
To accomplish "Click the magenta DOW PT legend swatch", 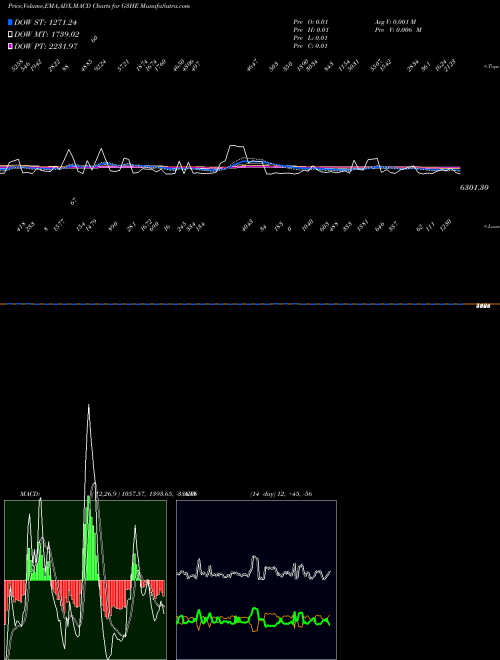I will coord(11,46).
